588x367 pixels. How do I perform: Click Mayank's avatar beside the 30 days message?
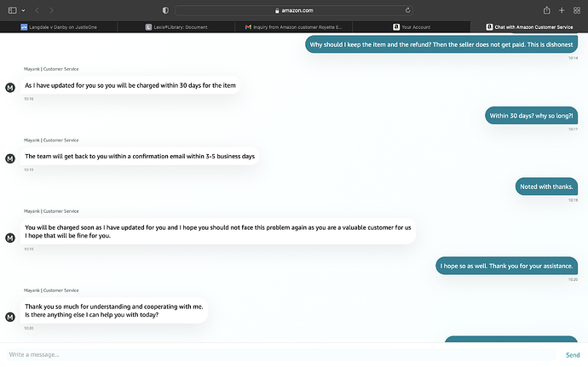click(x=10, y=87)
